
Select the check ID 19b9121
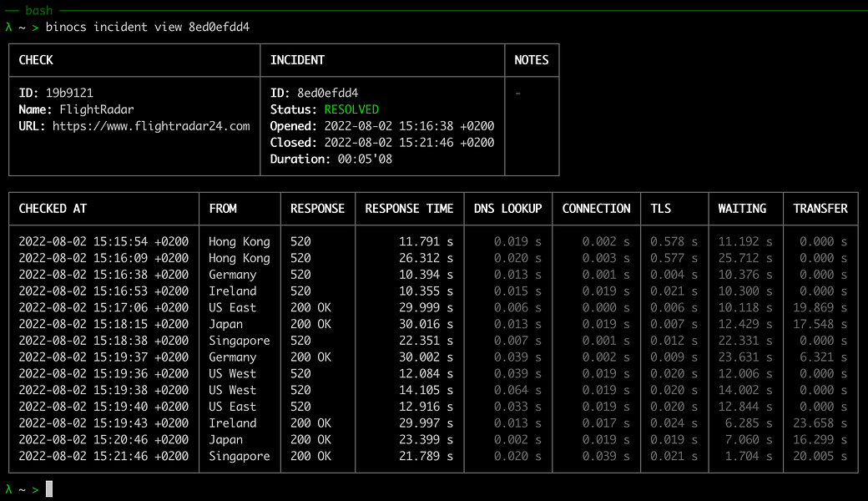pyautogui.click(x=69, y=93)
